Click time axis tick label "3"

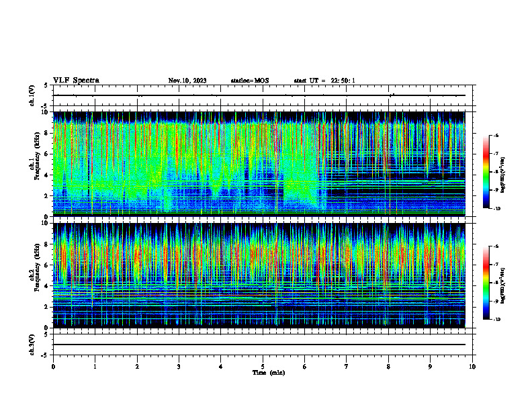tap(179, 367)
